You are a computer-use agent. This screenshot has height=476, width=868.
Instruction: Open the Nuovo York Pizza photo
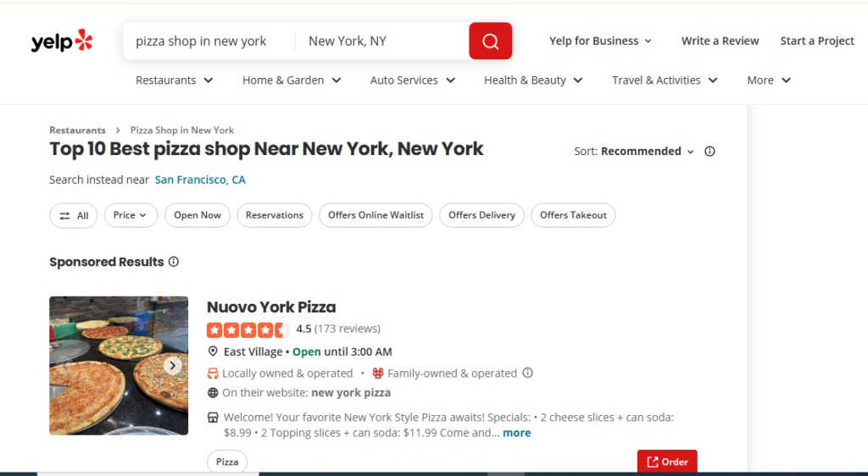click(x=119, y=365)
